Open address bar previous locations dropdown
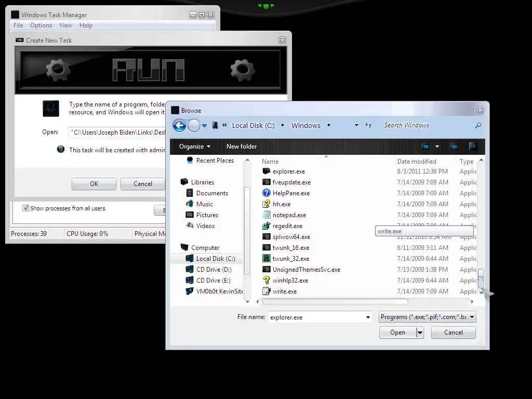The image size is (532, 399). (x=356, y=125)
